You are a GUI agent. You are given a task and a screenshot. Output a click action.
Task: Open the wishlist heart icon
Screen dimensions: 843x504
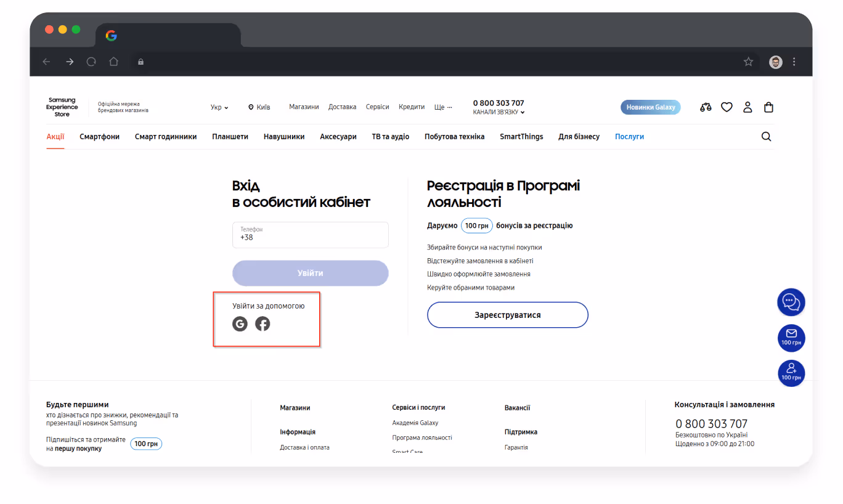(727, 107)
